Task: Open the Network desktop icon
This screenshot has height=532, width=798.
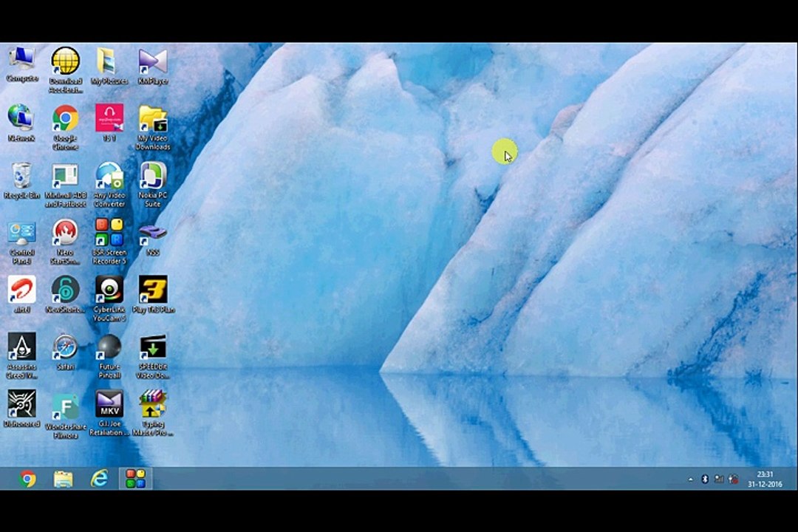Action: 21,123
